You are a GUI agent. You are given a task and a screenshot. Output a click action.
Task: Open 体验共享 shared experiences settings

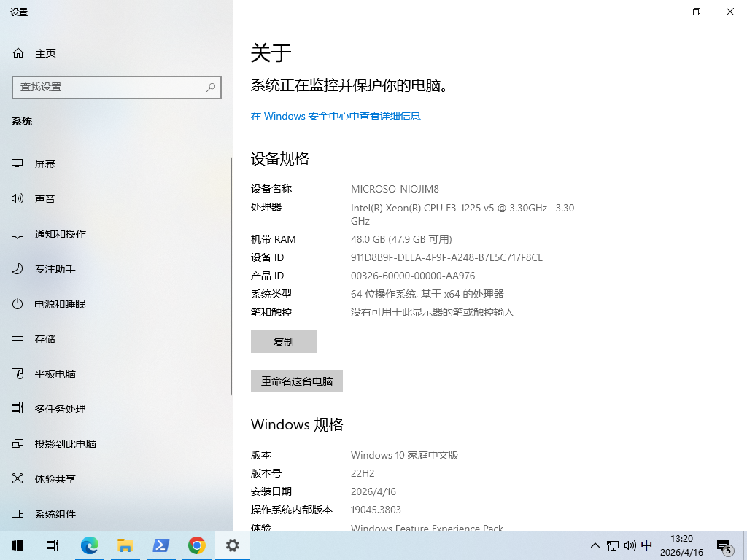point(55,478)
